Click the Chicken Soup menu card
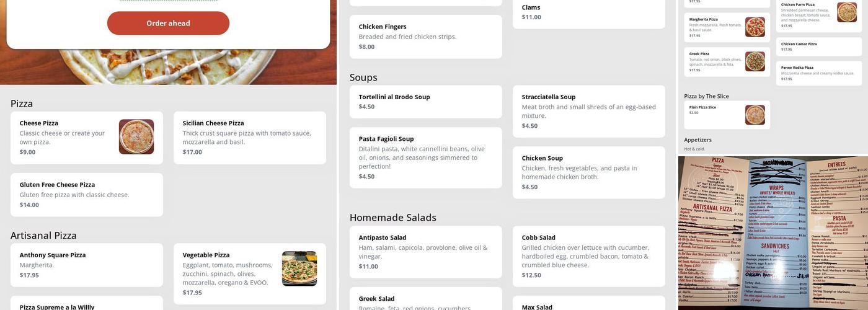 click(x=588, y=172)
